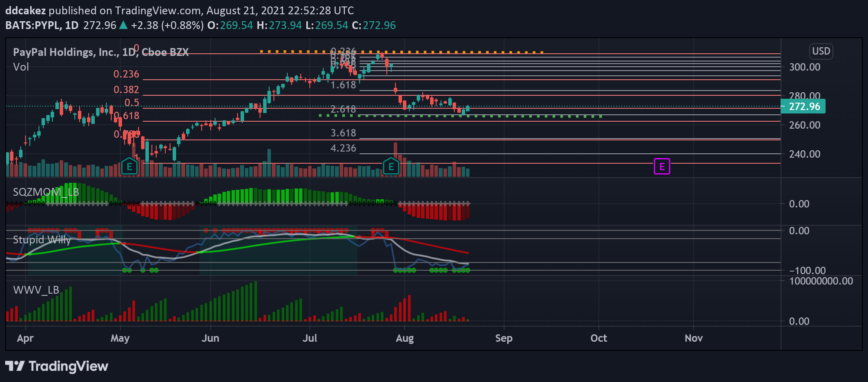This screenshot has height=382, width=868.
Task: Click the 0.5 Fibonacci level label
Action: (132, 103)
